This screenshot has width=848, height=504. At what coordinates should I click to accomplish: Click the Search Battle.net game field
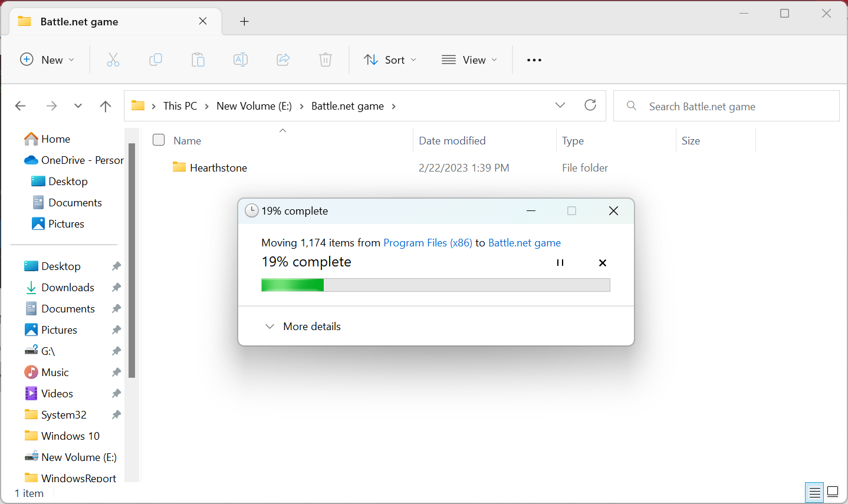pyautogui.click(x=727, y=106)
